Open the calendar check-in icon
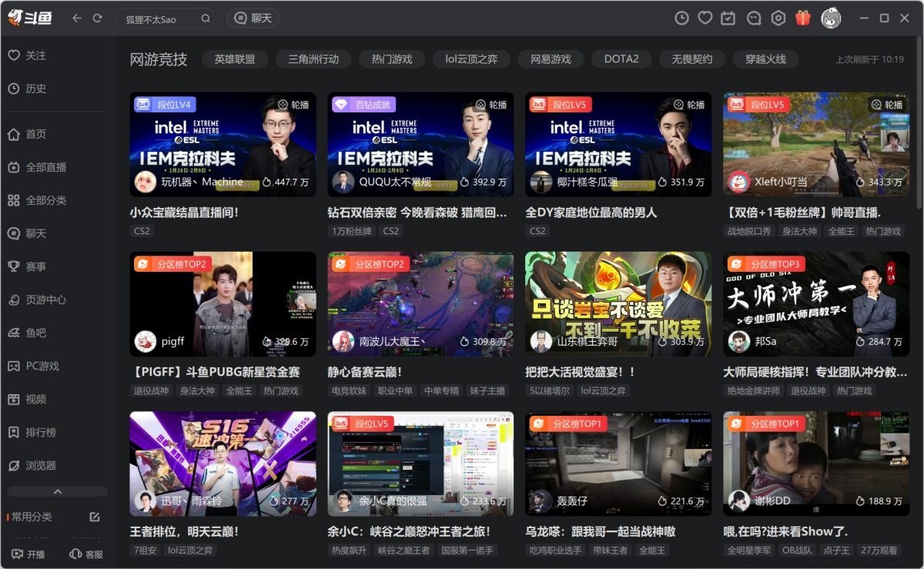The height and width of the screenshot is (569, 924). coord(728,18)
